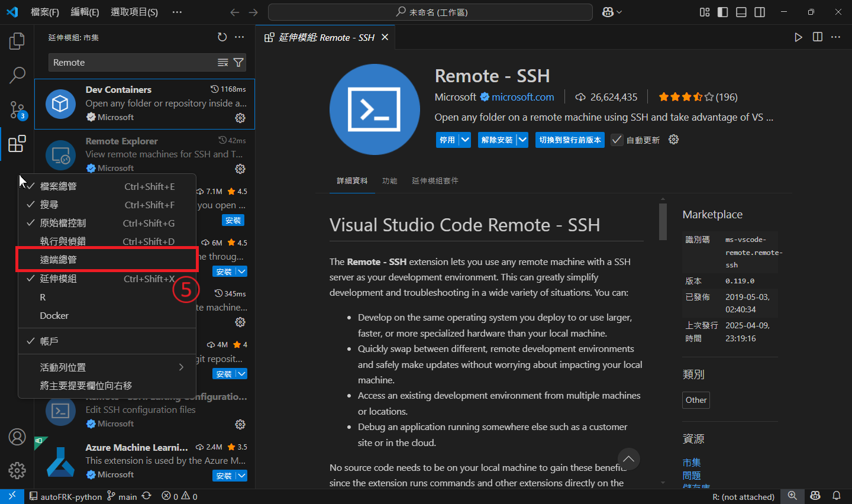Viewport: 852px width, 504px height.
Task: Open the 市集 resource link
Action: tap(691, 463)
